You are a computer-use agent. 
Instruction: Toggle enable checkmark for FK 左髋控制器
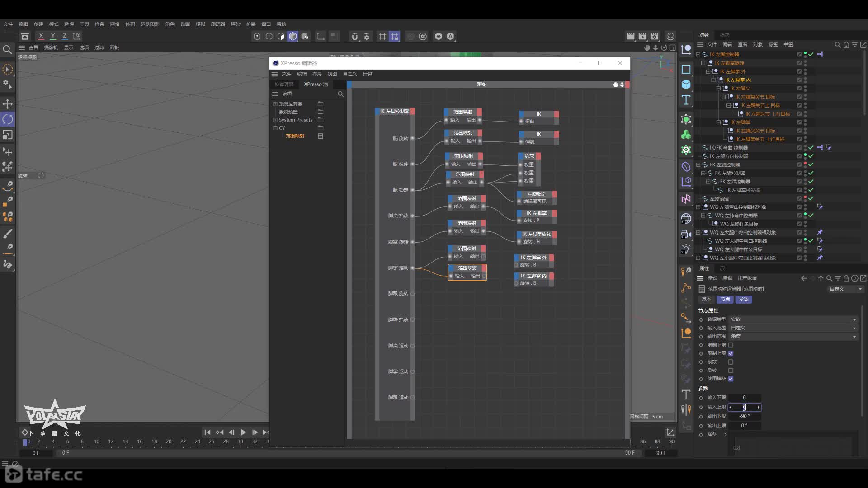[x=811, y=165]
